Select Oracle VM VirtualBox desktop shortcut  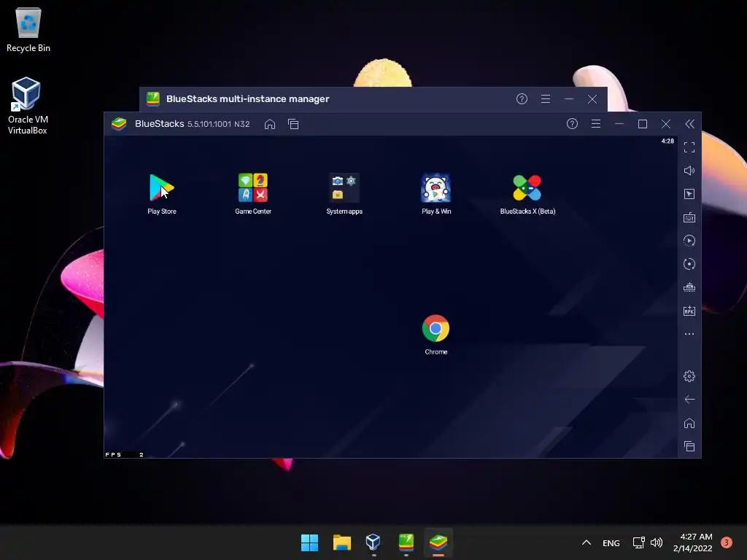pos(27,106)
